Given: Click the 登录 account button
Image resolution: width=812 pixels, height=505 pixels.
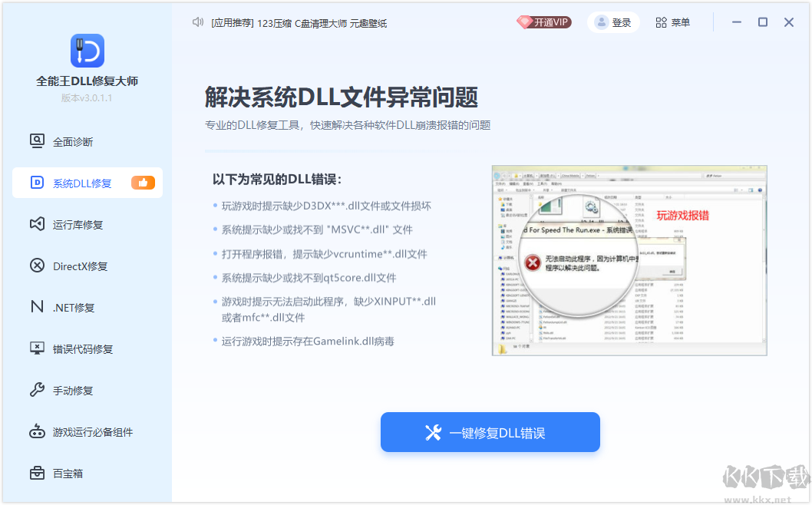Looking at the screenshot, I should coord(613,22).
